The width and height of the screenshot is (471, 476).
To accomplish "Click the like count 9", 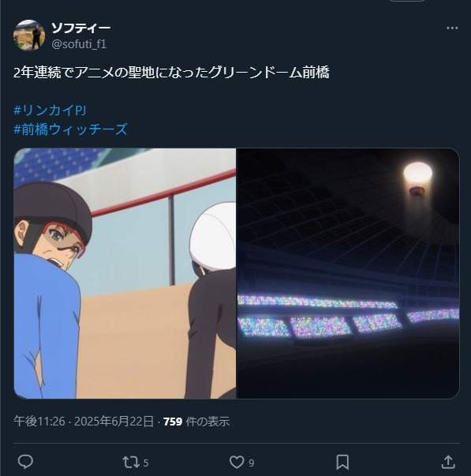I will click(x=252, y=463).
